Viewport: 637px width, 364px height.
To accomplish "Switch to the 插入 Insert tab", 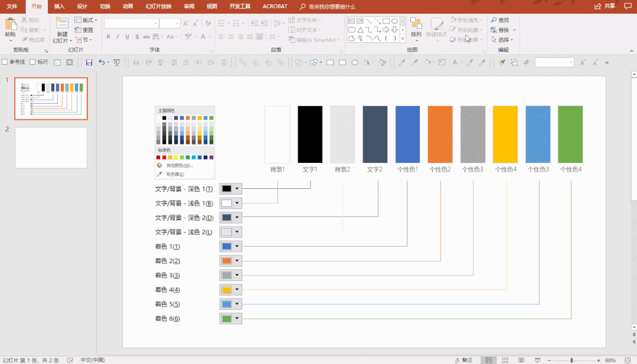I will (59, 6).
